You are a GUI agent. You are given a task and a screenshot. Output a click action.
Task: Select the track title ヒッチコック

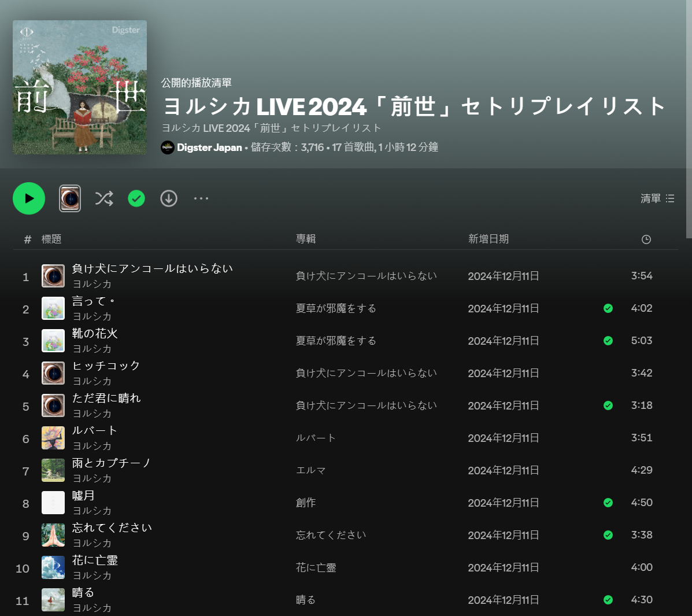coord(106,366)
